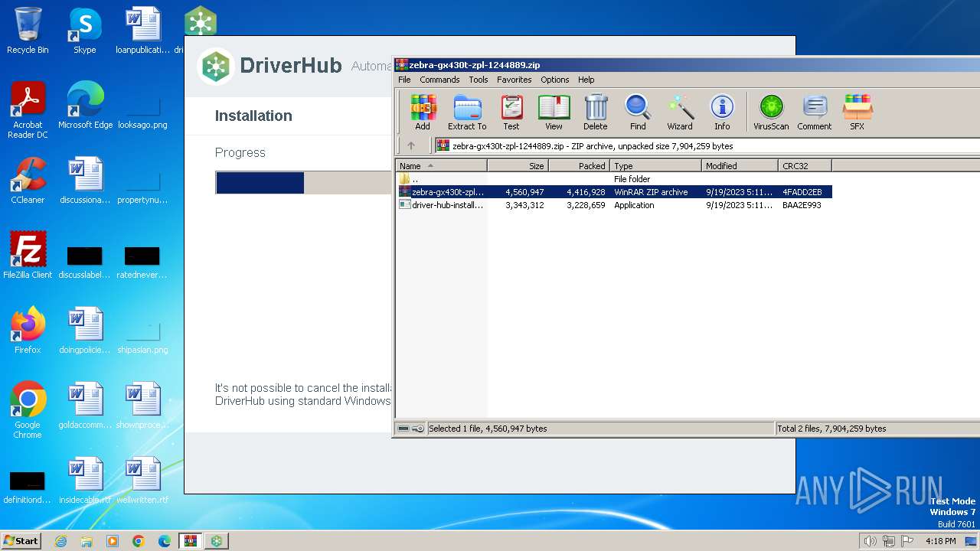This screenshot has width=980, height=551.
Task: Click the DriverHub installation progress bar
Action: point(304,183)
